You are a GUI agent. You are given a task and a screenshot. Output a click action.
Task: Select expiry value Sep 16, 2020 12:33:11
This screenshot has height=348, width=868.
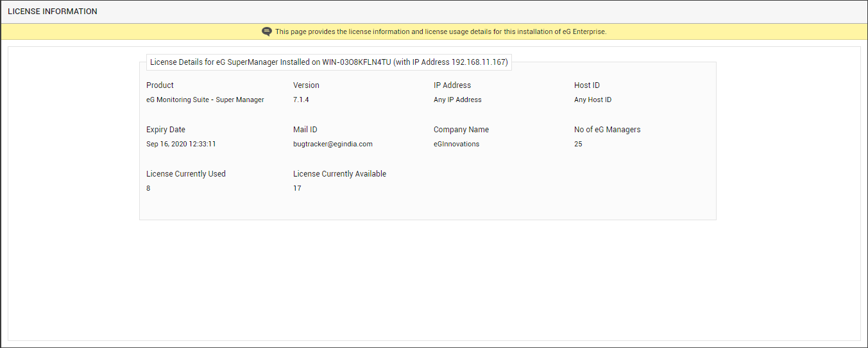click(x=181, y=144)
